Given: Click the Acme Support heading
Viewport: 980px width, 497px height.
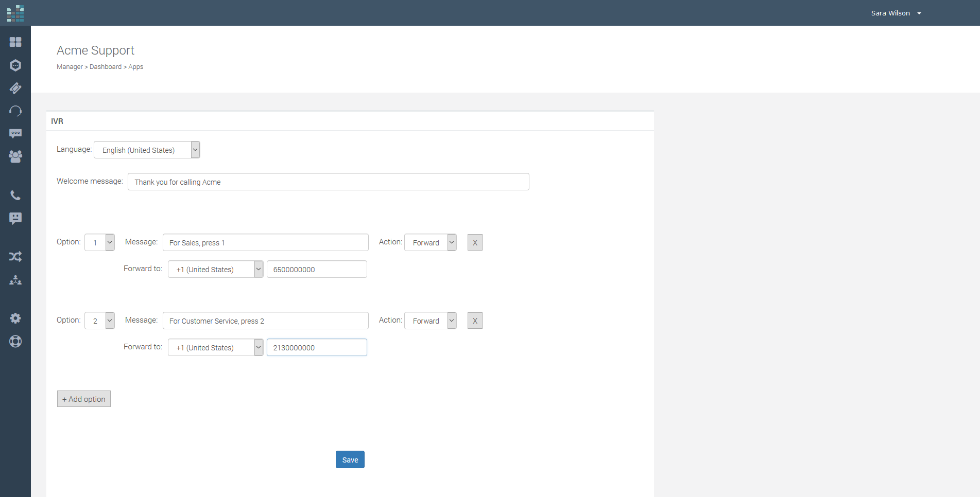Looking at the screenshot, I should click(95, 50).
